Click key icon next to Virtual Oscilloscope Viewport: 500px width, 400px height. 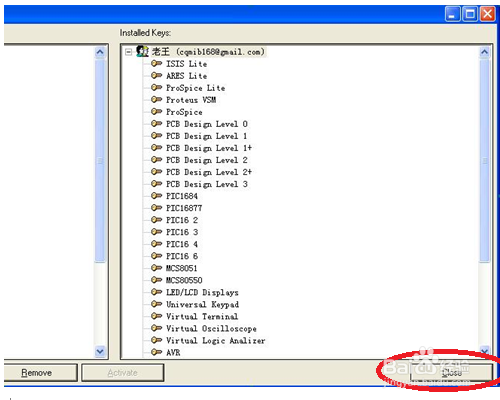coord(156,328)
